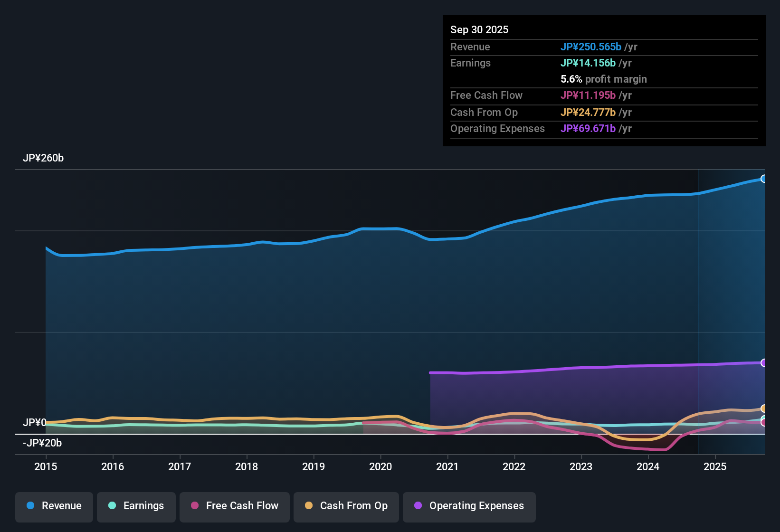Click the orange Cash From Op dot icon
Viewport: 780px width, 532px height.
point(309,506)
